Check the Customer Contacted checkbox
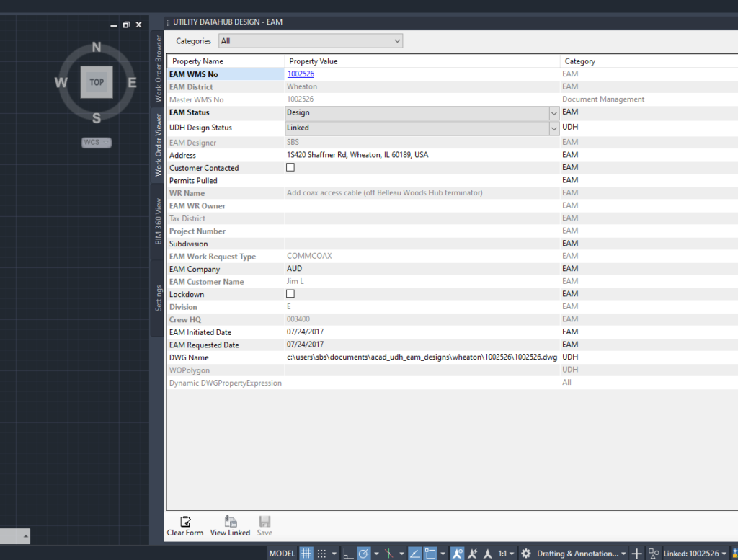The image size is (738, 560). click(x=290, y=167)
